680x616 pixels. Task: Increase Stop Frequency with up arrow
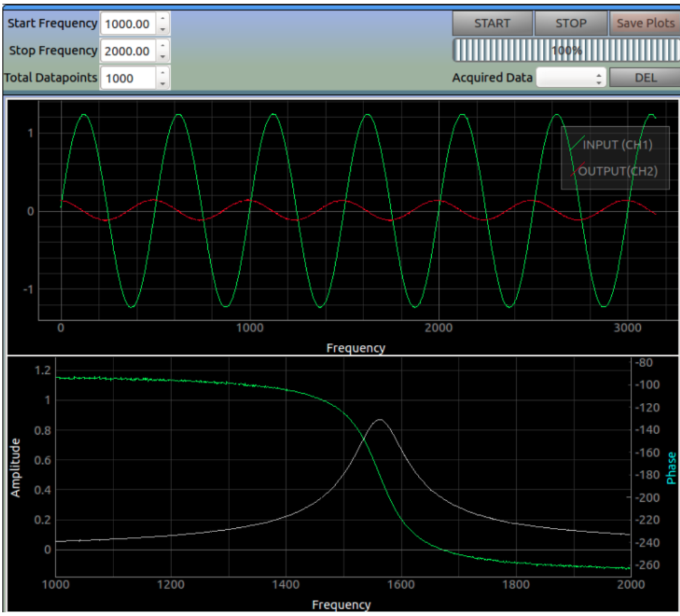tap(162, 45)
